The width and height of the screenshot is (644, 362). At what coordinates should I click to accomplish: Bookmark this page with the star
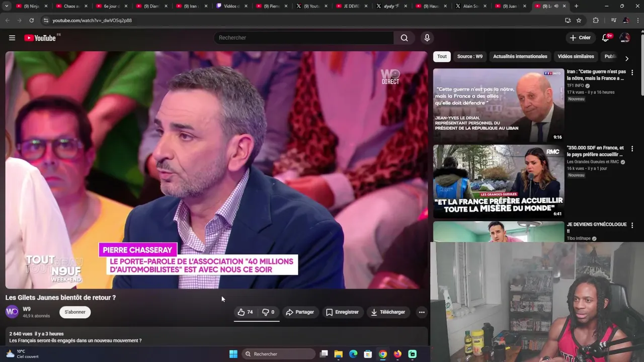579,20
